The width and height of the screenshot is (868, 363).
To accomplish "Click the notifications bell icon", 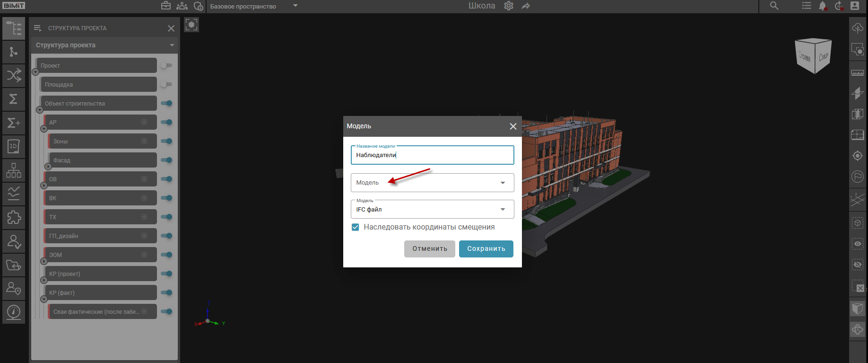I will (823, 6).
